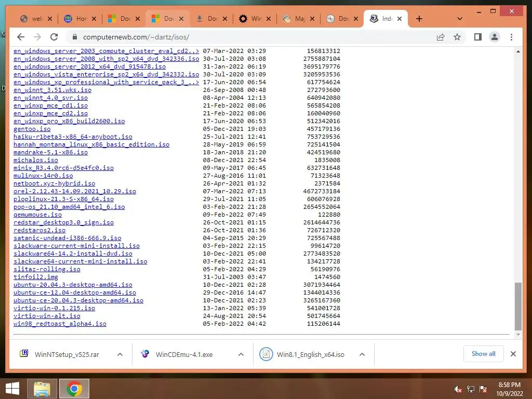Expand options for Win8.1_English_x64.iso download
This screenshot has width=532, height=399.
click(362, 354)
